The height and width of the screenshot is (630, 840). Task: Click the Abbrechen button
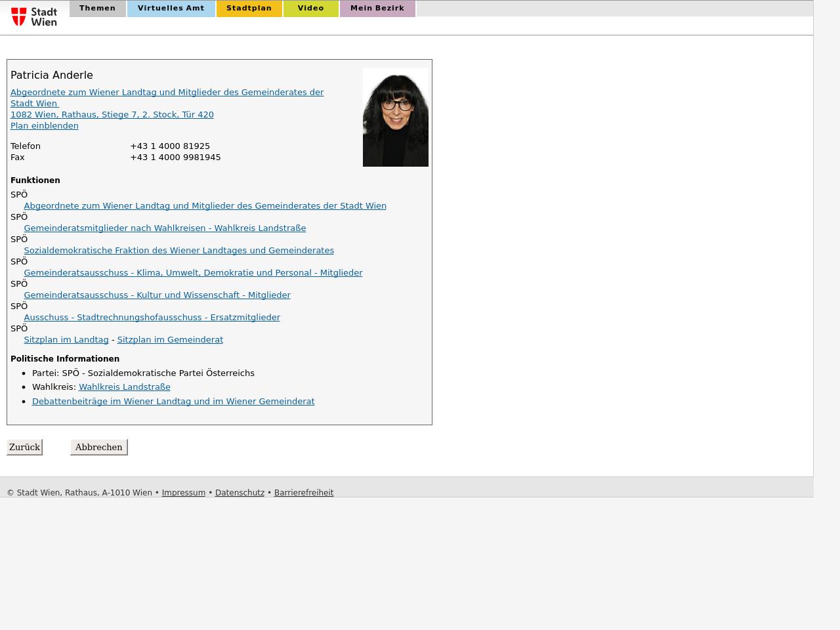pyautogui.click(x=99, y=447)
